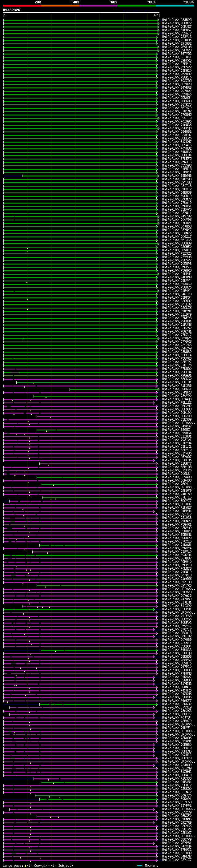Open the UniRef100_C5X6I7 hit label
The height and width of the screenshot is (868, 197).
click(x=177, y=33)
